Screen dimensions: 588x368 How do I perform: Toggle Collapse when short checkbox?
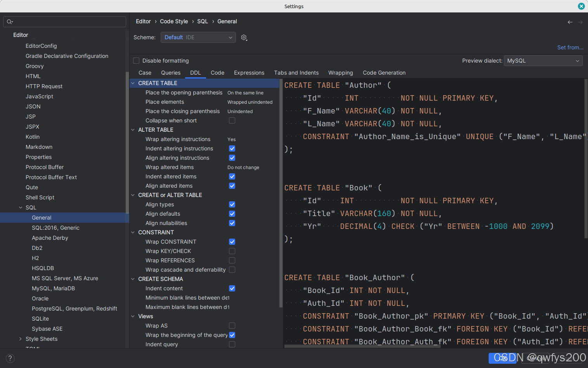[232, 120]
